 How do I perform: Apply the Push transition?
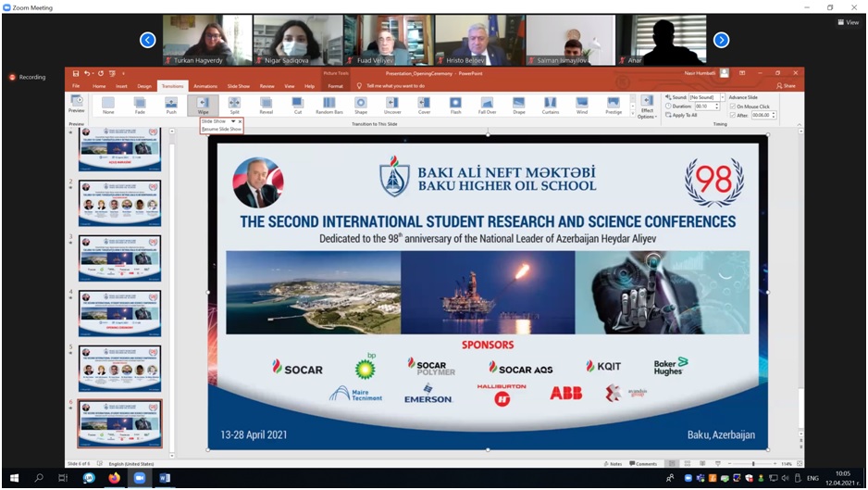(171, 105)
